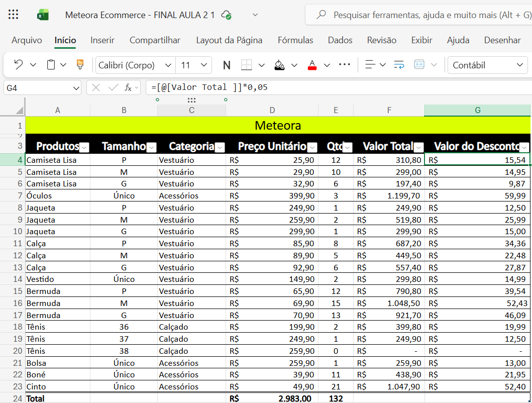Switch to the Fórmulas tab
Screen dimensions: 532x403
[295, 40]
